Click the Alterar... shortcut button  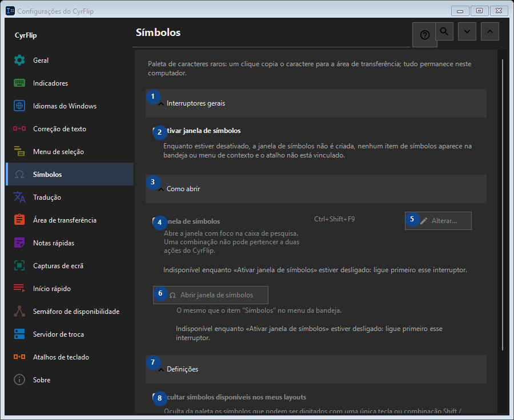tap(438, 221)
